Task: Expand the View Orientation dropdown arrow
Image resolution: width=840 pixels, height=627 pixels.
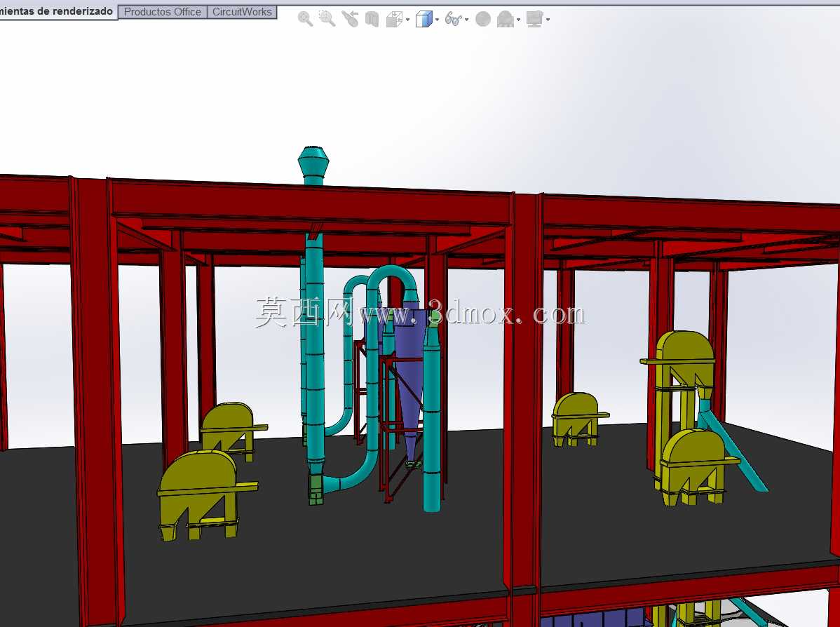Action: [x=408, y=20]
